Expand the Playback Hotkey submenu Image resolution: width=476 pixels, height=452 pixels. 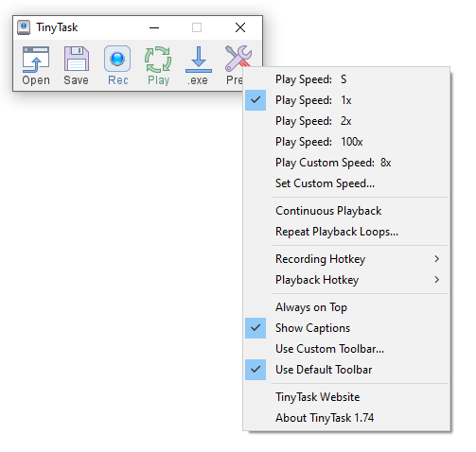(x=346, y=280)
